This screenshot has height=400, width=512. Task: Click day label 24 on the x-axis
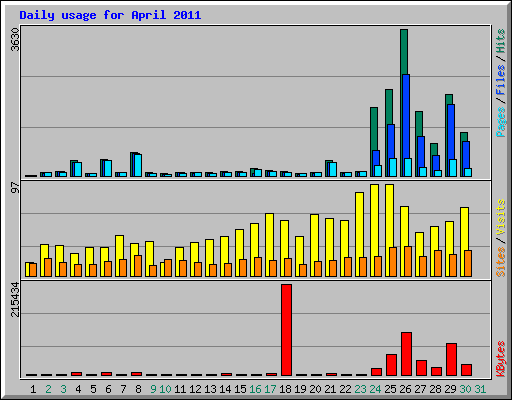375,389
